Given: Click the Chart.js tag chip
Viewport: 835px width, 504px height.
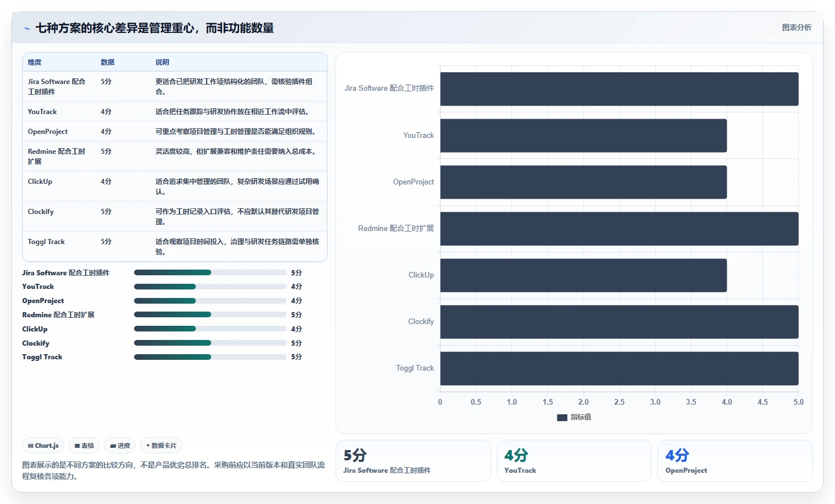Looking at the screenshot, I should pos(43,446).
